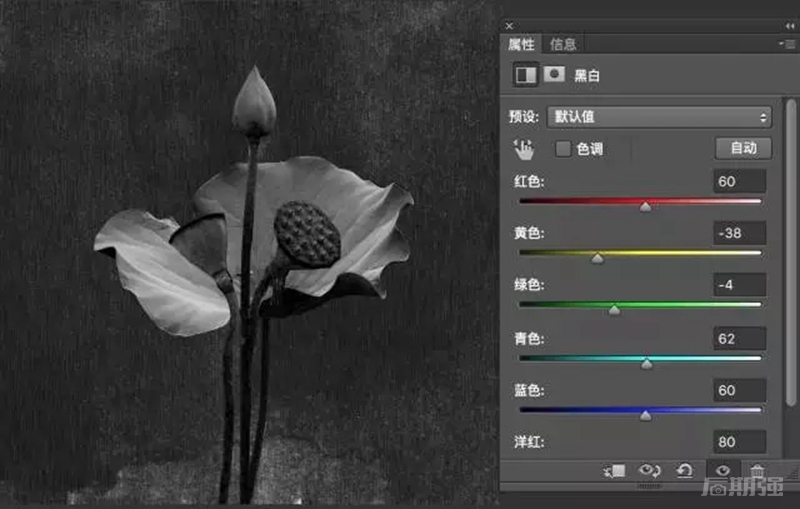
Task: Enable the 色调 tint checkbox
Action: (x=563, y=149)
